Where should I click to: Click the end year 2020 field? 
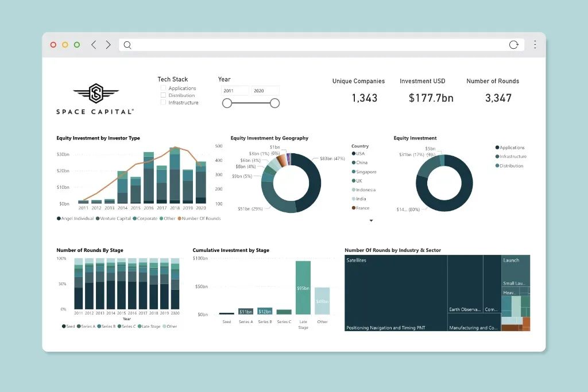265,91
